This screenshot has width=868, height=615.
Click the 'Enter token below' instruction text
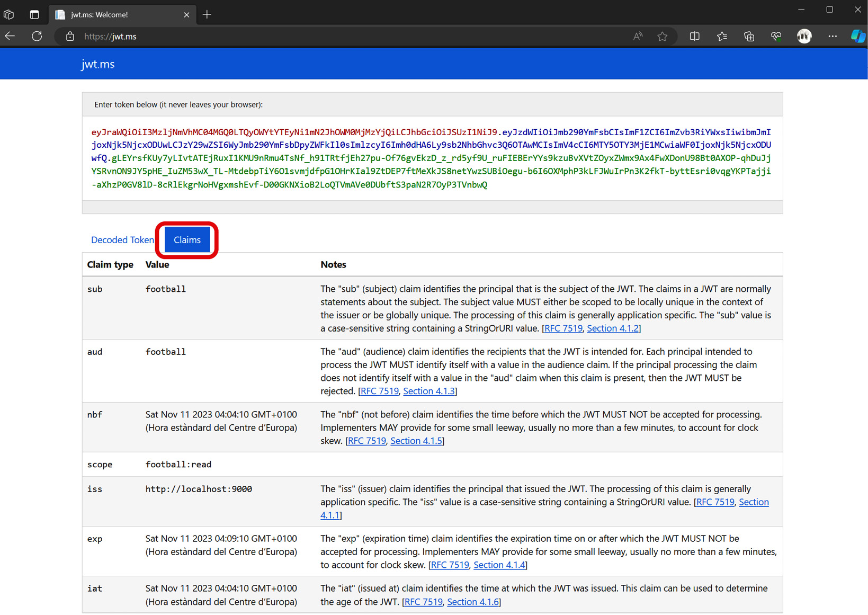coord(178,104)
